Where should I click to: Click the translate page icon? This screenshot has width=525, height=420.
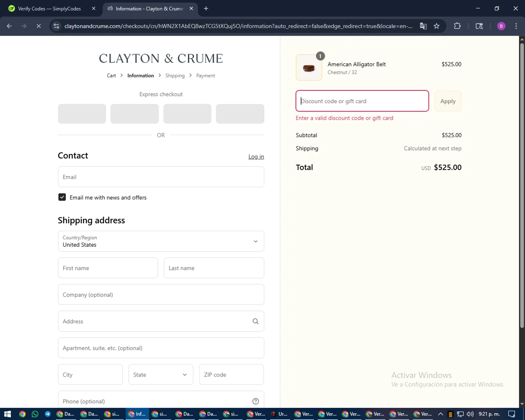click(x=423, y=26)
